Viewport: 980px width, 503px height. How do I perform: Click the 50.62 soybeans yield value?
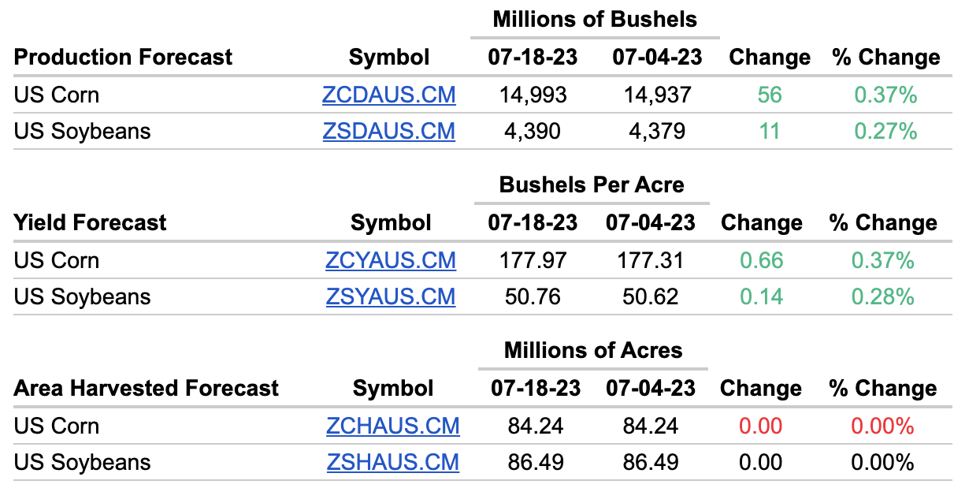(x=651, y=296)
